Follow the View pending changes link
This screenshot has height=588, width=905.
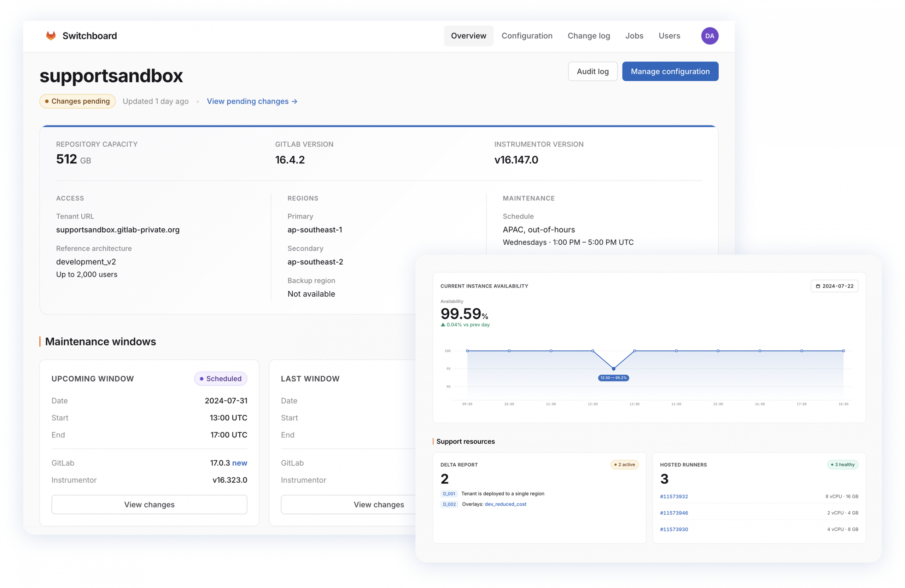pos(252,101)
